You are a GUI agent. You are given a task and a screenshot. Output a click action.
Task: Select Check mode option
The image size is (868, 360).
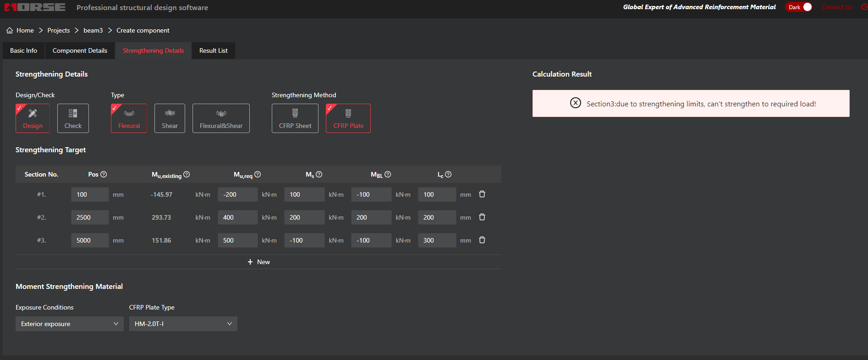click(x=73, y=118)
